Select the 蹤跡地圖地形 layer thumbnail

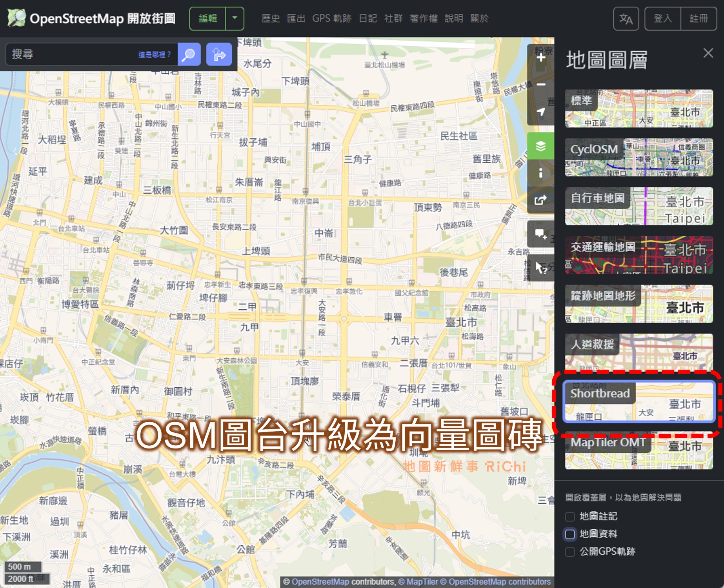click(639, 304)
